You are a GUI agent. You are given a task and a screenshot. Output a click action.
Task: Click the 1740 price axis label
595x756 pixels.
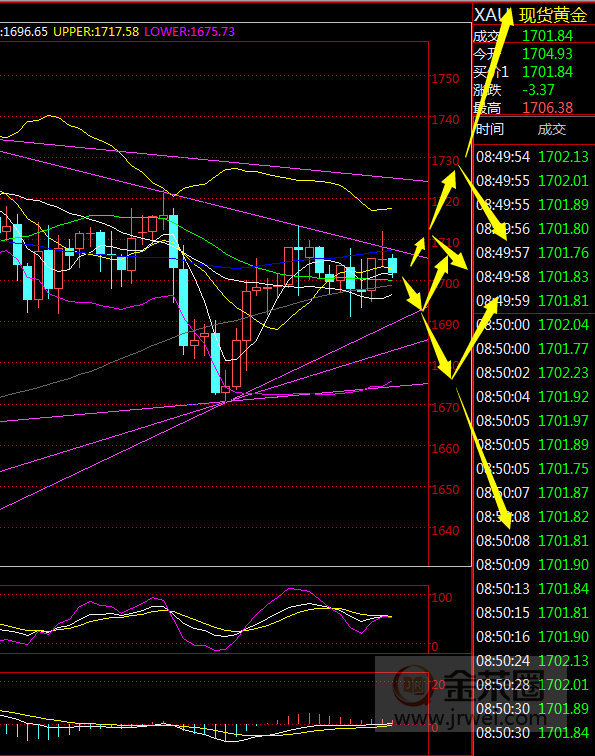[445, 120]
